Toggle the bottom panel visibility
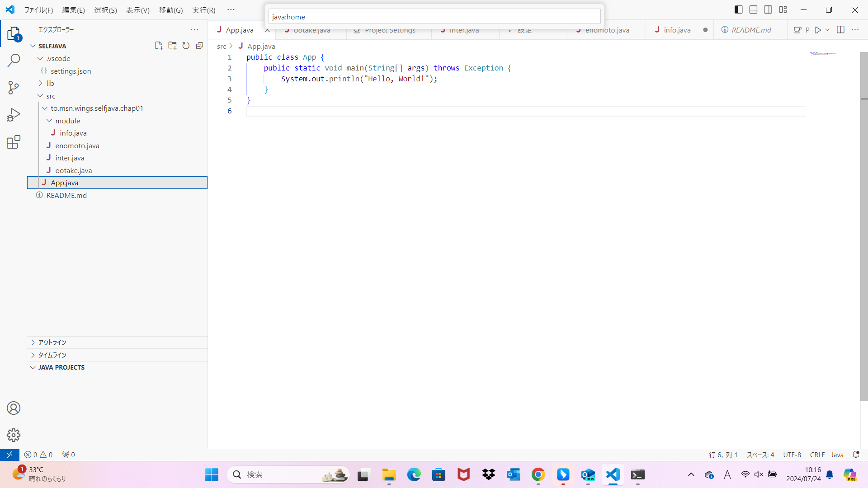This screenshot has height=488, width=868. click(753, 9)
